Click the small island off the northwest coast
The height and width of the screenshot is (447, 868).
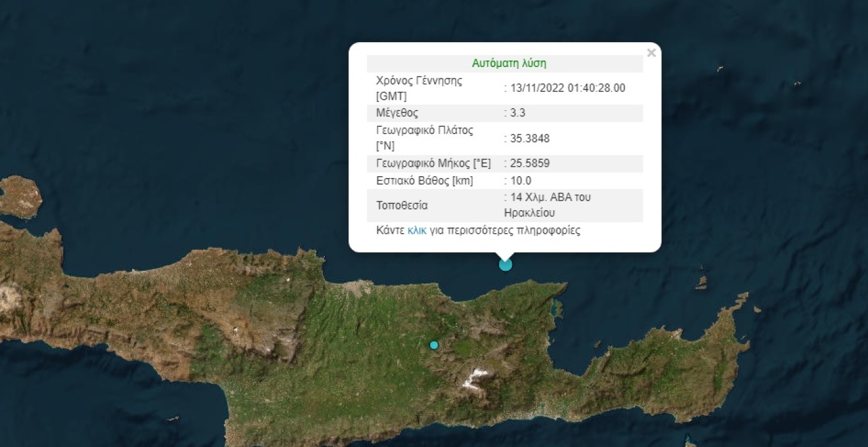tap(19, 197)
